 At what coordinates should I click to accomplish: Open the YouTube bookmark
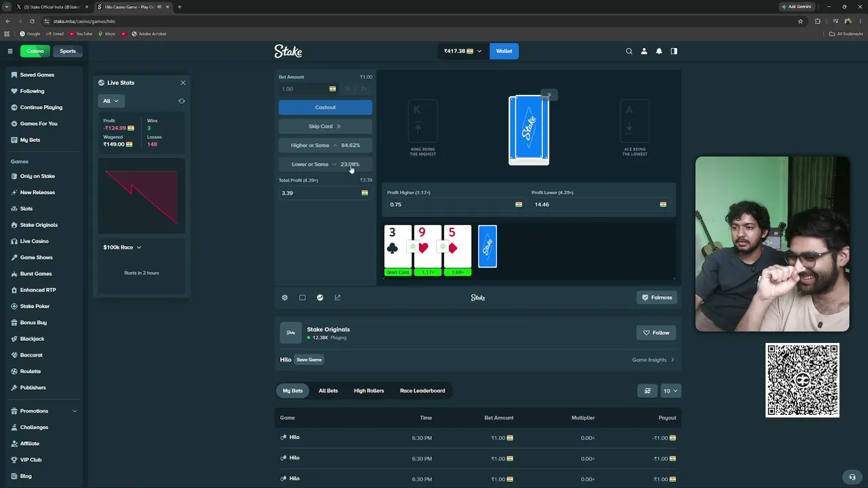point(81,34)
